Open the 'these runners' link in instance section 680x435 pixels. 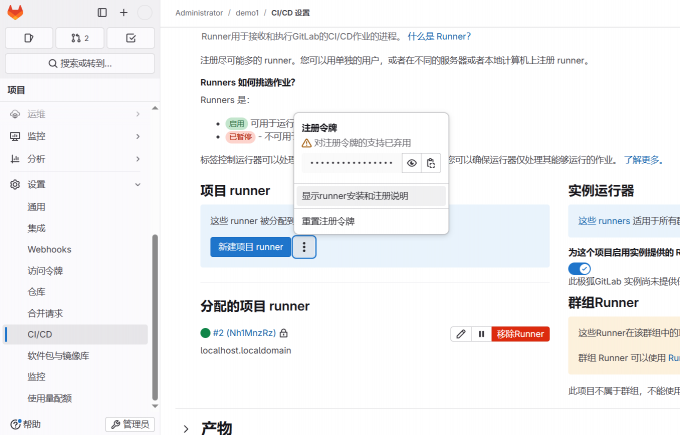pos(604,221)
